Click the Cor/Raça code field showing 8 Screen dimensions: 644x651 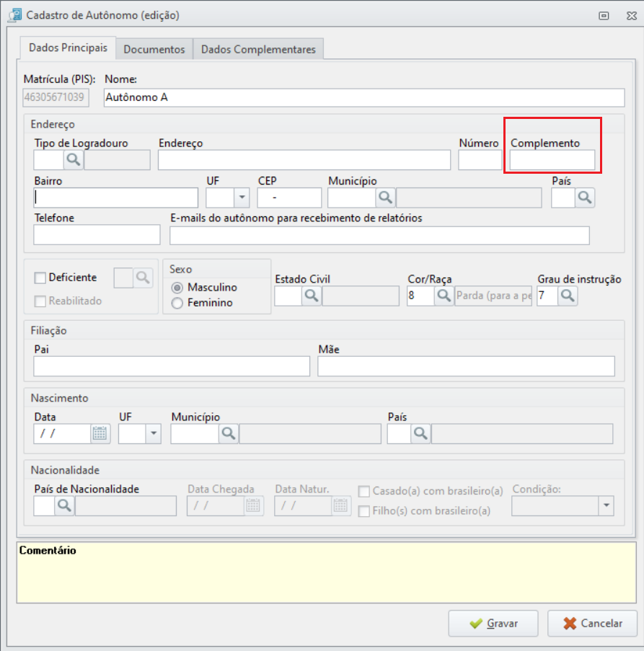pos(420,296)
